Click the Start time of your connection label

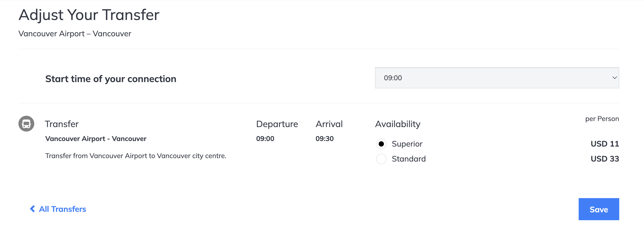pos(111,79)
